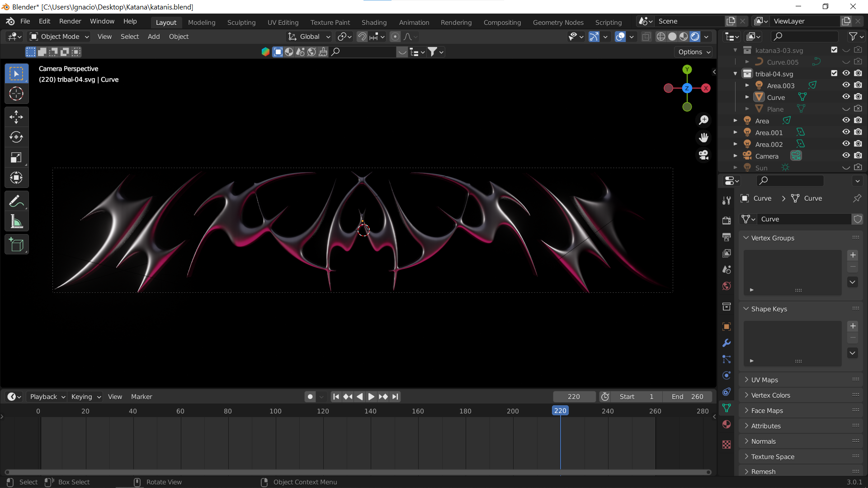Open the Render menu
This screenshot has height=488, width=868.
coord(70,21)
